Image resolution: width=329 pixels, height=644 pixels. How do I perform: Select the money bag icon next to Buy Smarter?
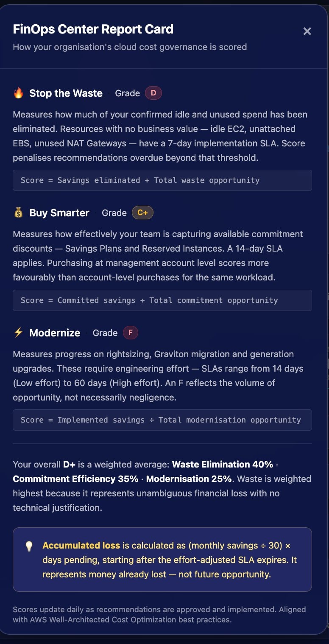tap(18, 213)
